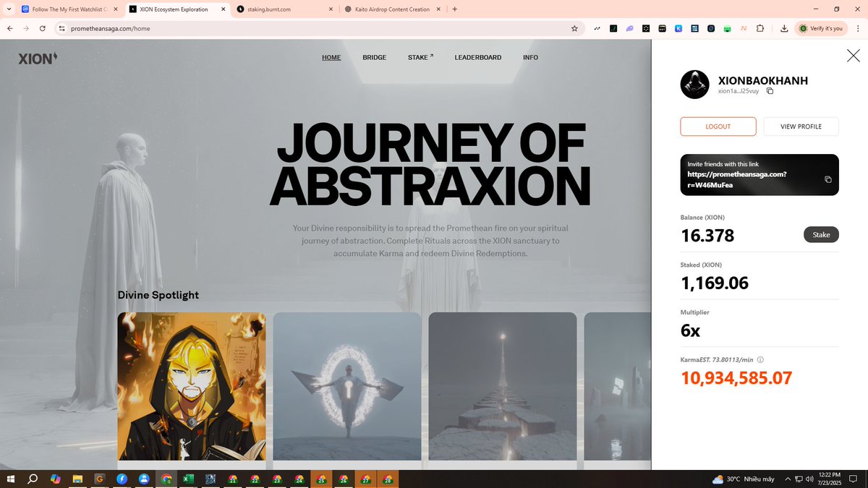The width and height of the screenshot is (868, 488).
Task: Copy the xion1a wallet address
Action: coord(770,91)
